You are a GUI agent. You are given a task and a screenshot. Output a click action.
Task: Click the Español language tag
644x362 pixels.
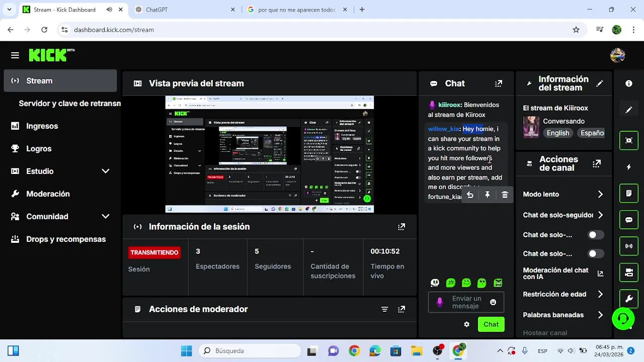click(x=591, y=133)
